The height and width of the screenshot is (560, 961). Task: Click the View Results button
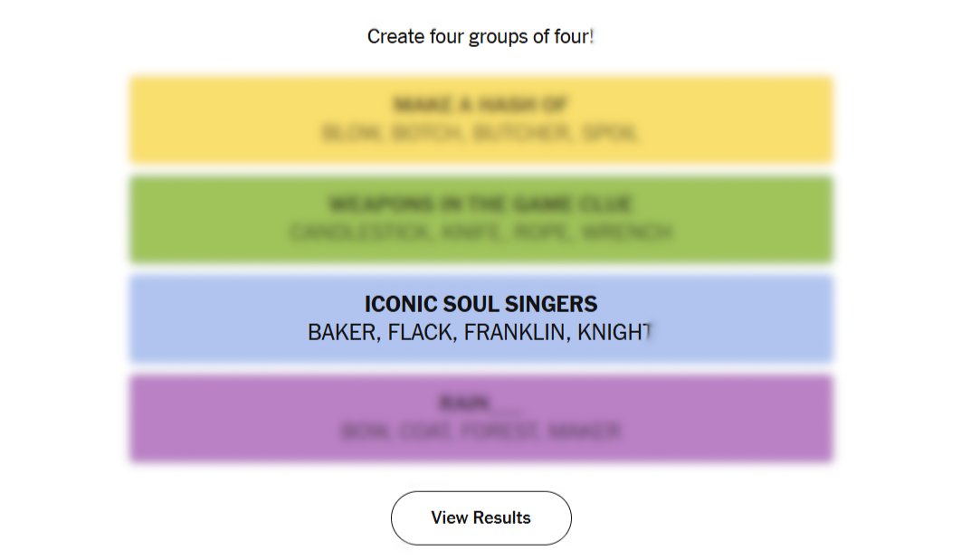(480, 517)
